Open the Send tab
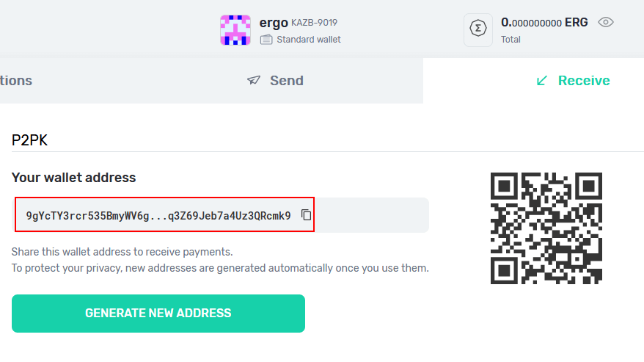This screenshot has height=362, width=644. [275, 81]
